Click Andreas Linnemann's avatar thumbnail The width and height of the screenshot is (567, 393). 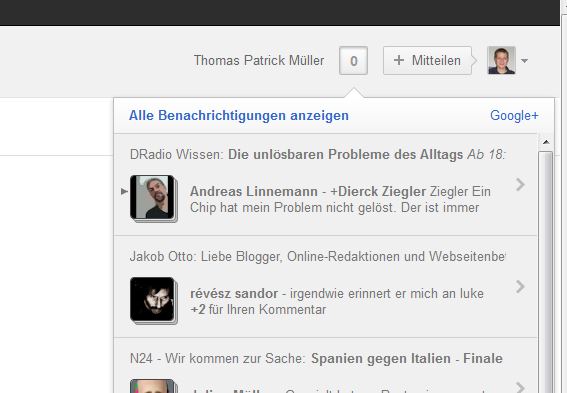153,198
